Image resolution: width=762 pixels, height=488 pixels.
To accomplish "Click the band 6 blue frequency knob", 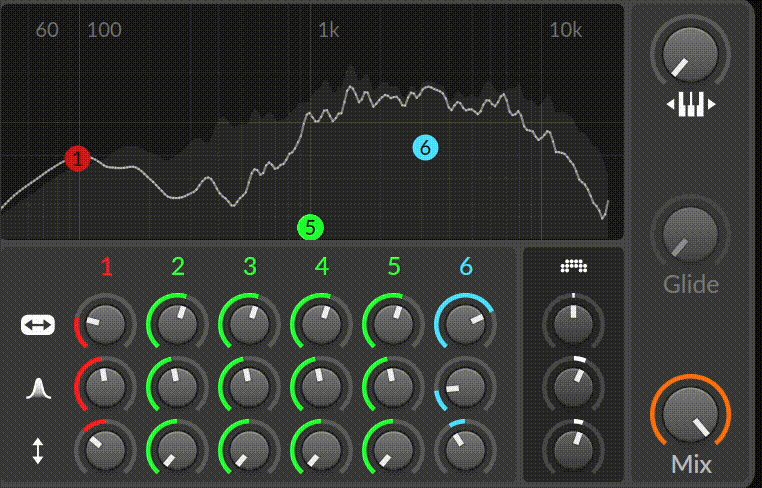I will [x=465, y=324].
